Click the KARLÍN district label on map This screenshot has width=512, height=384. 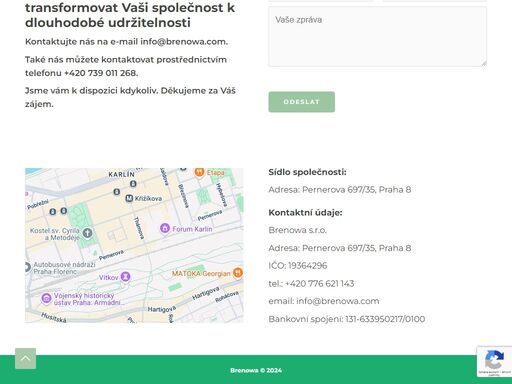click(x=122, y=174)
